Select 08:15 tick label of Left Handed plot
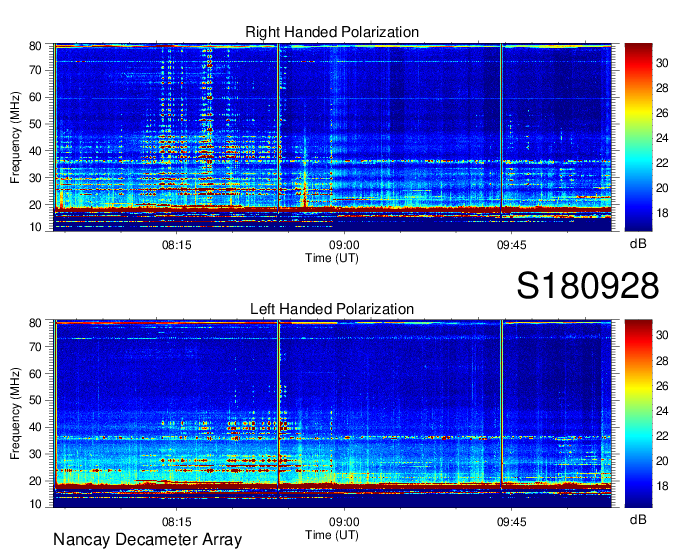Viewport: 680px width, 552px height. [177, 521]
